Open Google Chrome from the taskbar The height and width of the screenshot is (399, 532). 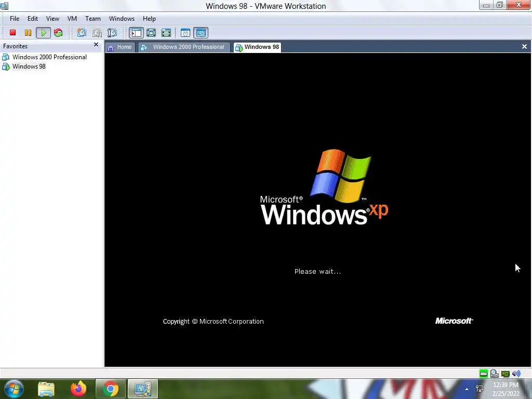110,389
